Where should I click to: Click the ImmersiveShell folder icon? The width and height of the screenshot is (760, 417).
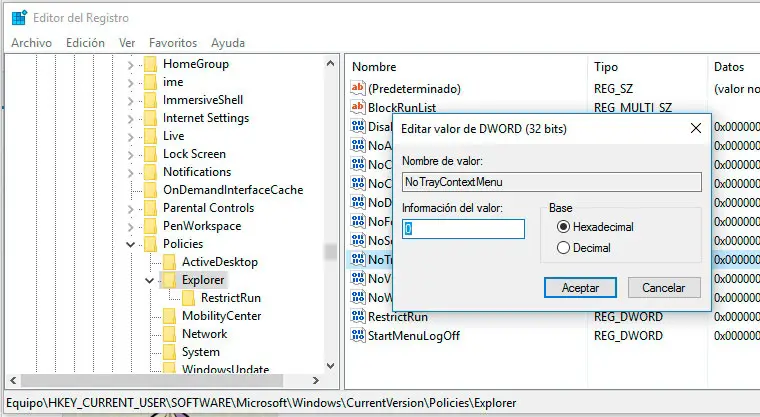pyautogui.click(x=151, y=100)
